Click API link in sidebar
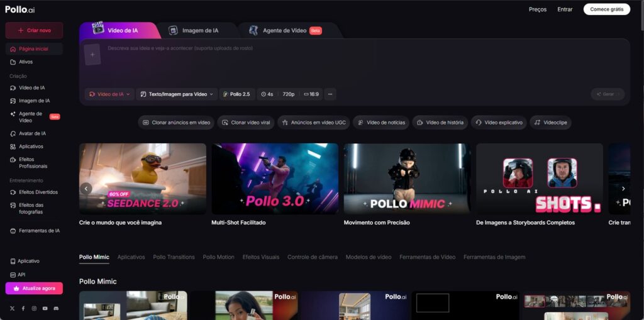This screenshot has height=320, width=644. tap(18, 275)
